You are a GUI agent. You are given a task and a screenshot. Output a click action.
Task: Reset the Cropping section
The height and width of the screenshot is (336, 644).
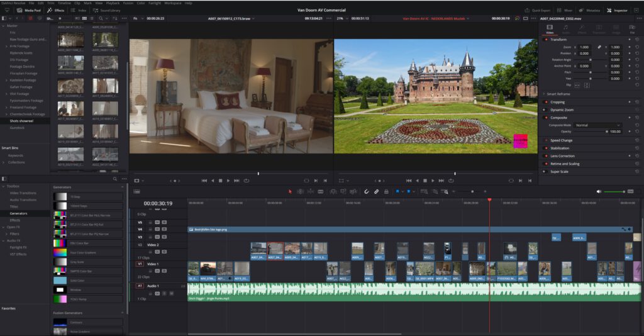(x=637, y=102)
